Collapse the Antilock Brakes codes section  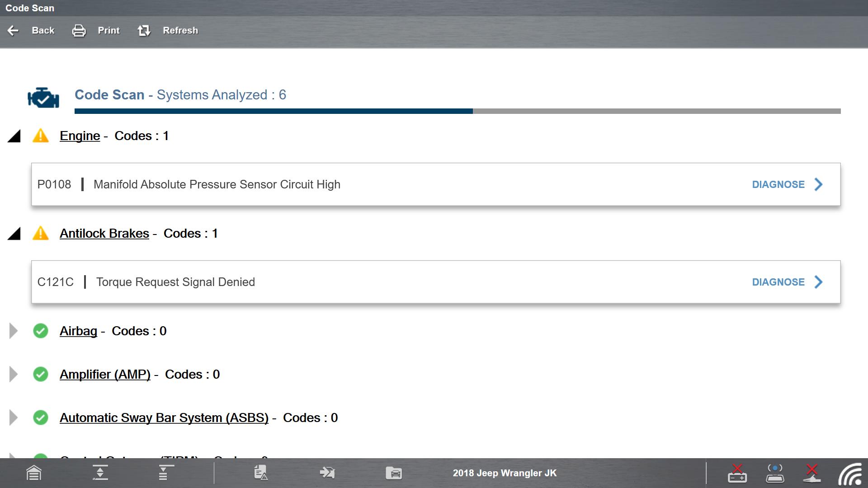pos(14,234)
